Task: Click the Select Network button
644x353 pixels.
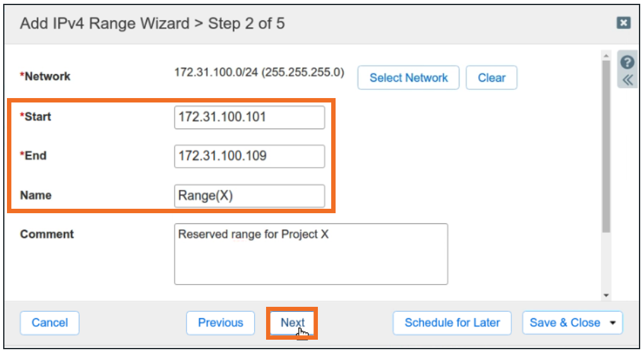Action: click(x=408, y=78)
